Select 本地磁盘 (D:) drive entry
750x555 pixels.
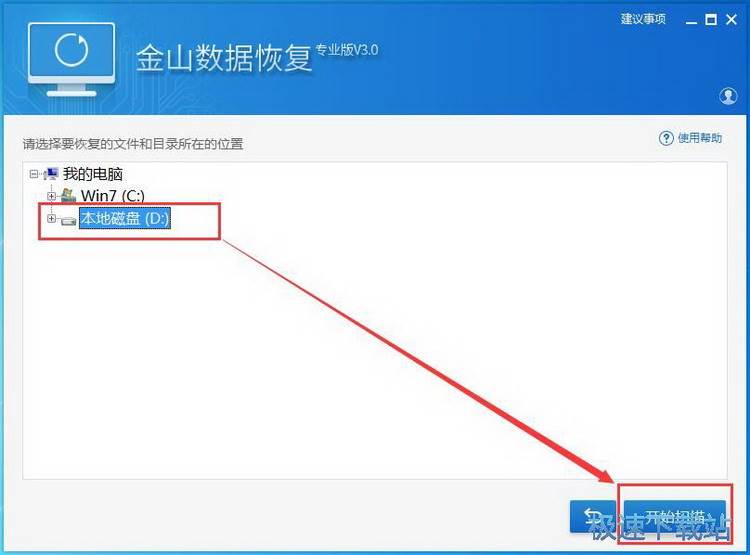[124, 219]
